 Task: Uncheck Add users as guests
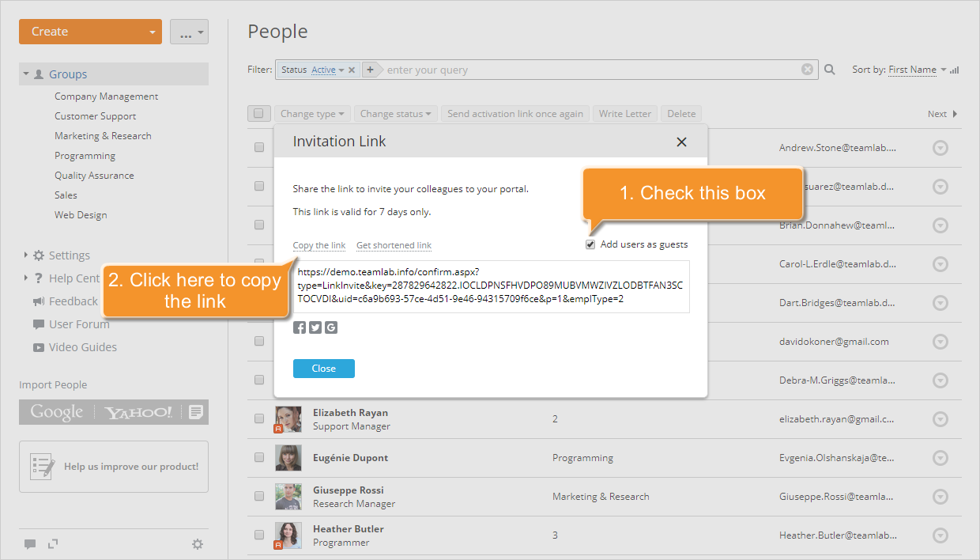click(590, 244)
